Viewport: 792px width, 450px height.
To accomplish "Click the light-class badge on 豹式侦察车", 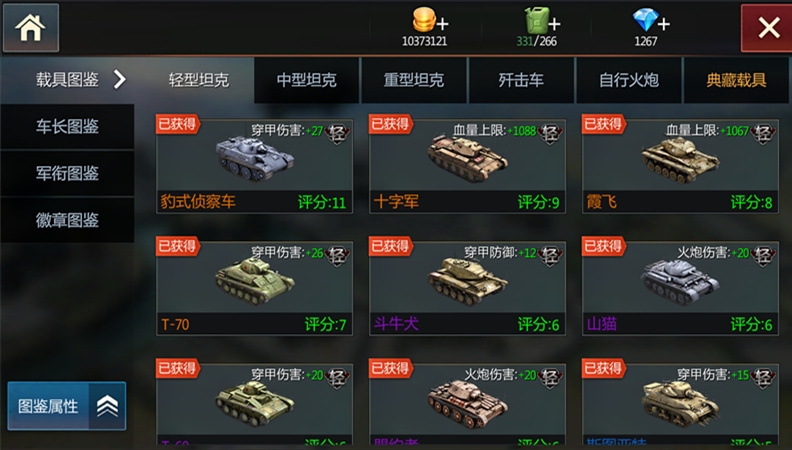I will point(337,133).
